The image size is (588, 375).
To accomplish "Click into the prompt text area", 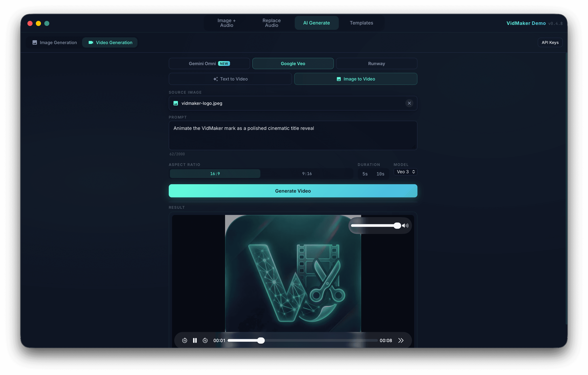I will pos(293,135).
